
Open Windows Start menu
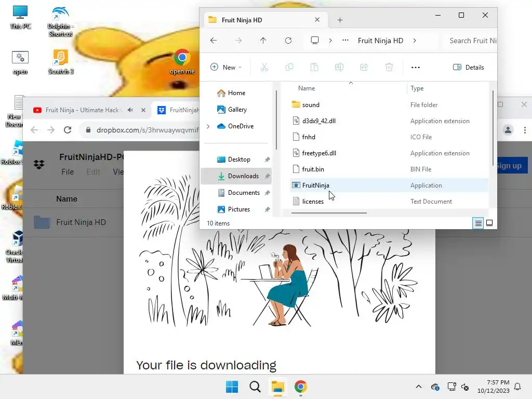pos(232,387)
